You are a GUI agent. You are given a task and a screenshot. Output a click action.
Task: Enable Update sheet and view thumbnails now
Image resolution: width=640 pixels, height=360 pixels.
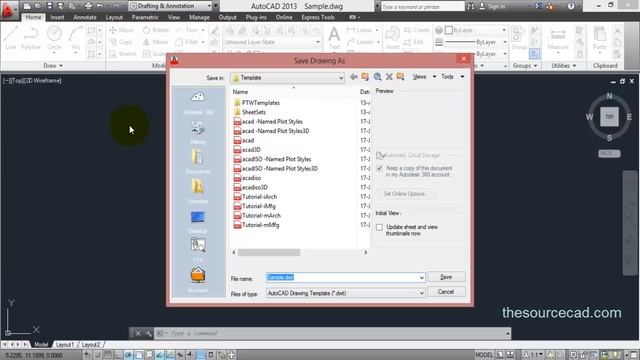pyautogui.click(x=380, y=227)
